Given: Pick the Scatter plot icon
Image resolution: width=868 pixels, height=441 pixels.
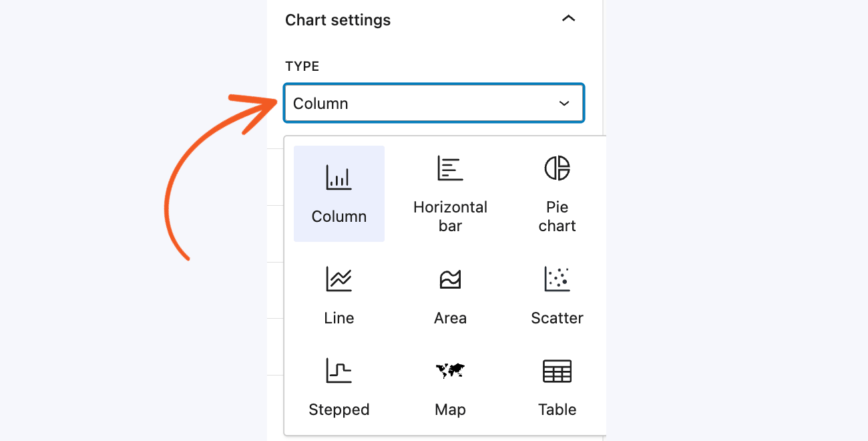Looking at the screenshot, I should click(x=557, y=279).
